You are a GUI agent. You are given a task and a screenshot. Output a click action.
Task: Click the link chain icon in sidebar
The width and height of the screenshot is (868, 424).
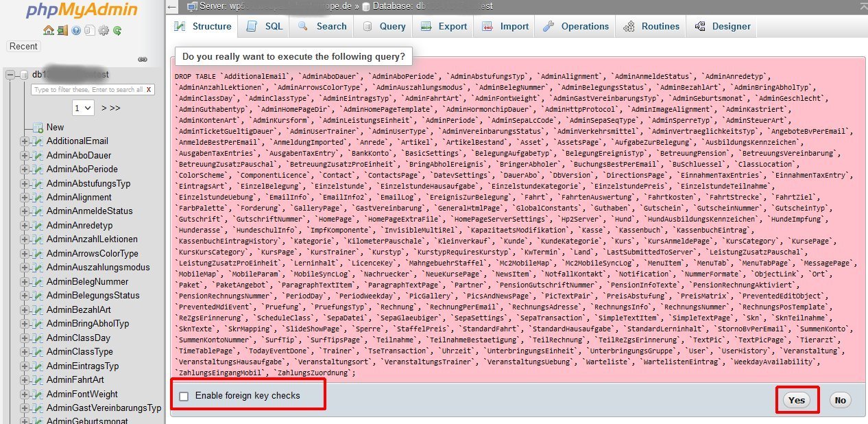143,60
